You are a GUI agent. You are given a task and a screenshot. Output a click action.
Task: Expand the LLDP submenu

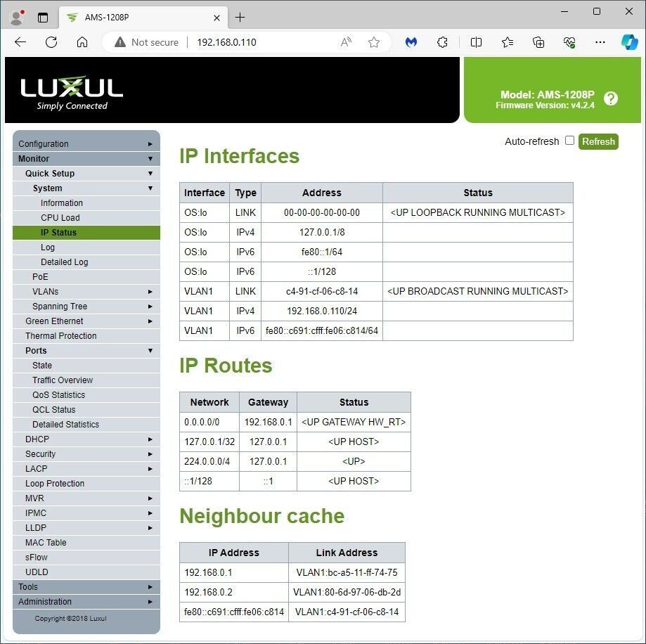(86, 528)
